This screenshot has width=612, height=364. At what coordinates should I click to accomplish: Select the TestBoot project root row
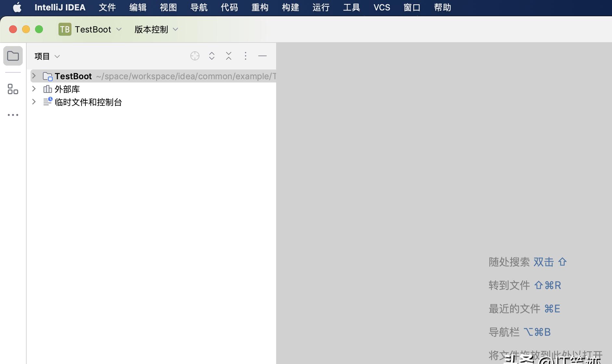[x=153, y=76]
